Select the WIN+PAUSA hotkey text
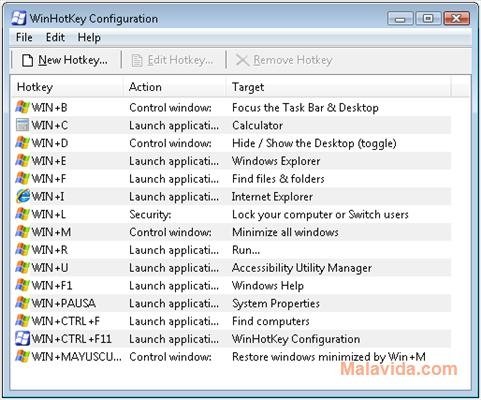The image size is (481, 400). tap(64, 303)
